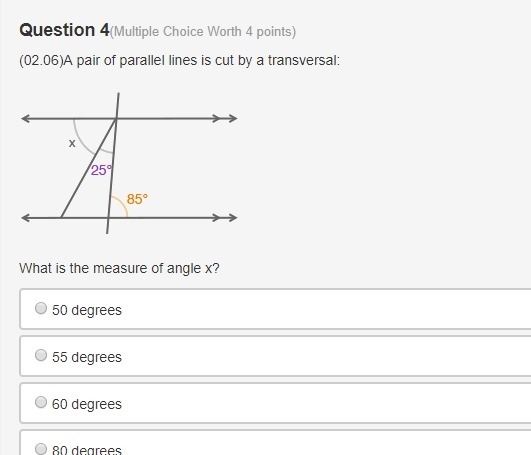531x455 pixels.
Task: Click the parallel lines transversal description text
Action: click(179, 61)
